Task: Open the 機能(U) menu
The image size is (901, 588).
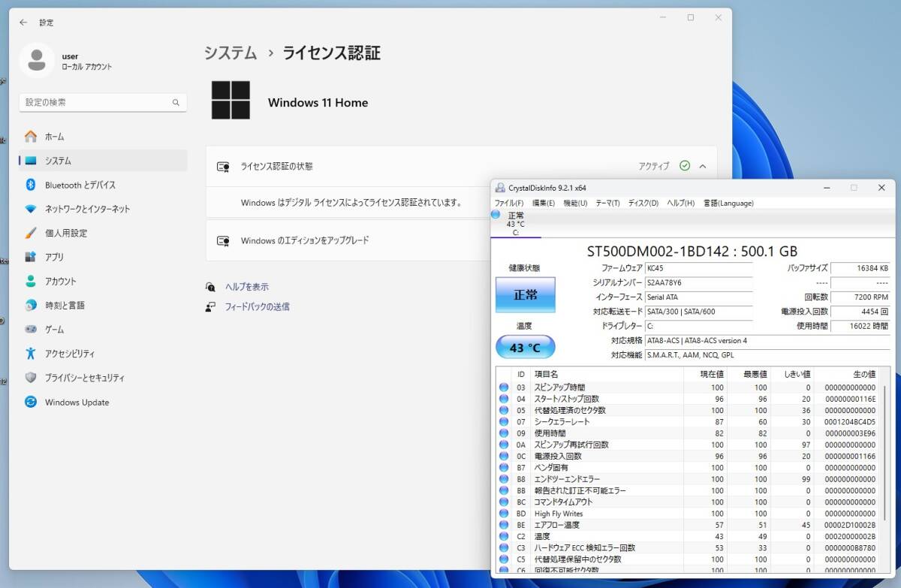Action: (x=575, y=203)
